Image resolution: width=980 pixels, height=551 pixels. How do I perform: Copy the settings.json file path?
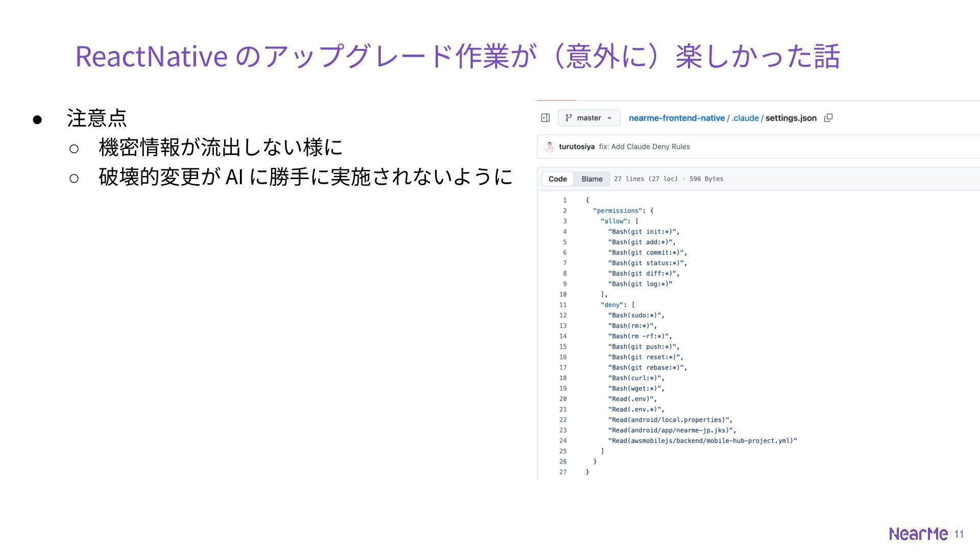[x=828, y=118]
